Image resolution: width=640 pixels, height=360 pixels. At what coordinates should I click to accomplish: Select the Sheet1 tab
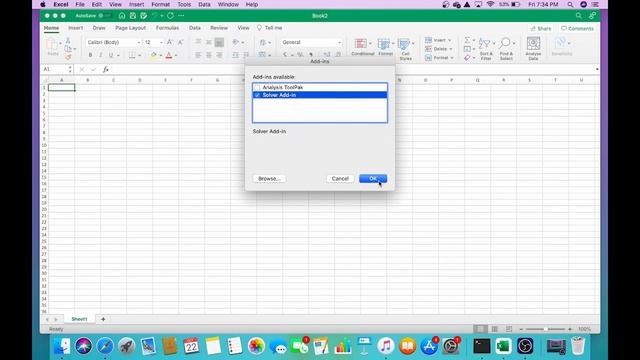tap(79, 319)
